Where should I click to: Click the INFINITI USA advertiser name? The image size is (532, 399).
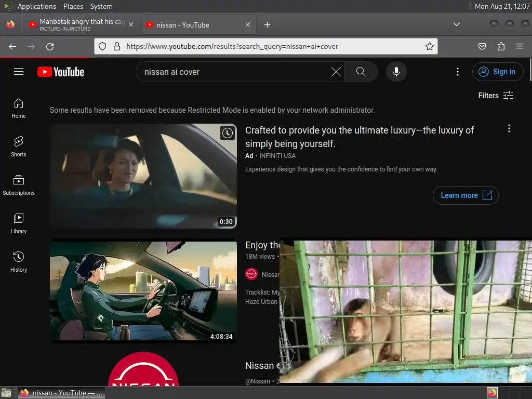tap(277, 156)
